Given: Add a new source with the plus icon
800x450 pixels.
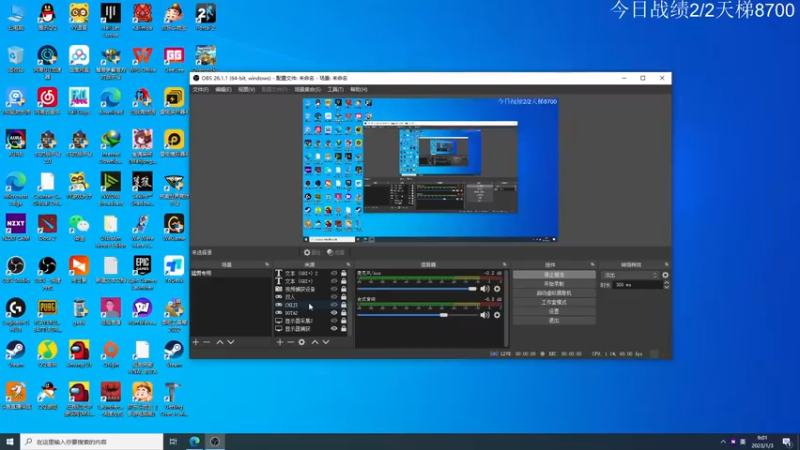Looking at the screenshot, I should (x=280, y=342).
